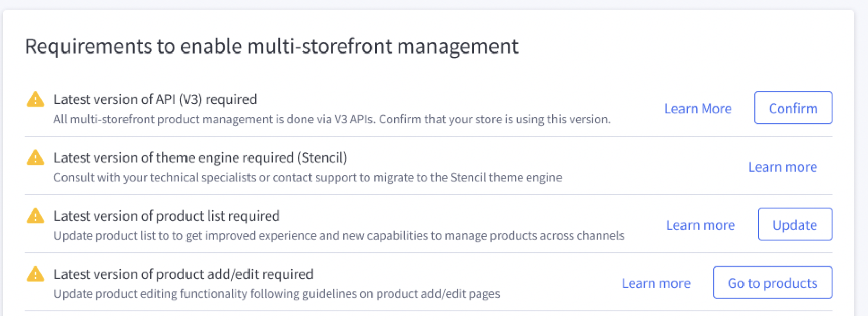Click the Go to products button
Viewport: 868px width, 320px height.
[772, 283]
